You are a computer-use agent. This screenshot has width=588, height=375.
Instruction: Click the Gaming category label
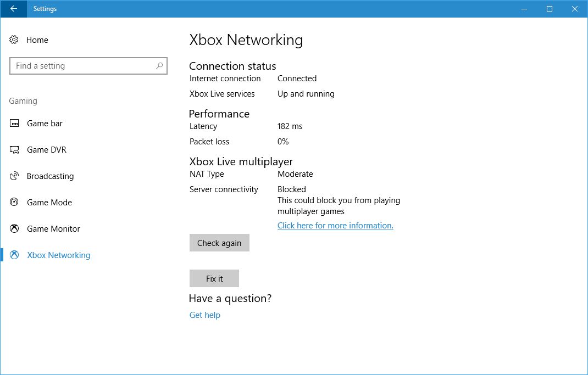pos(23,101)
